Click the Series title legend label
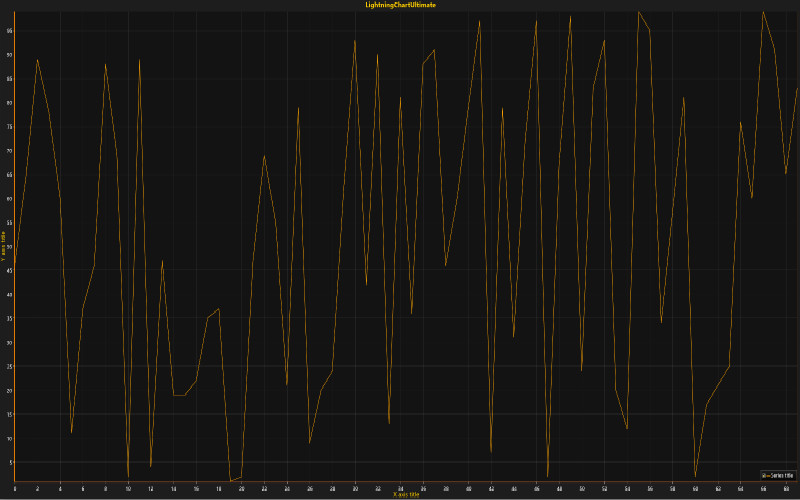The height and width of the screenshot is (500, 800). click(781, 474)
